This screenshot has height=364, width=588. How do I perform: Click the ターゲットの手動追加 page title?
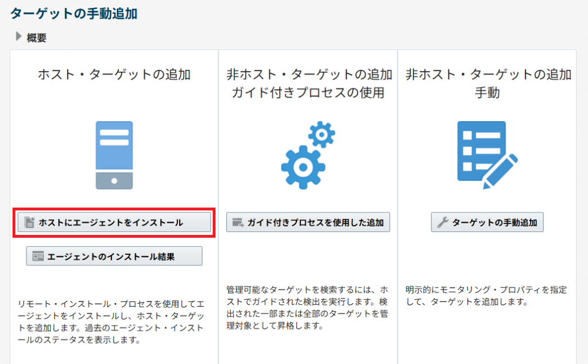click(73, 13)
